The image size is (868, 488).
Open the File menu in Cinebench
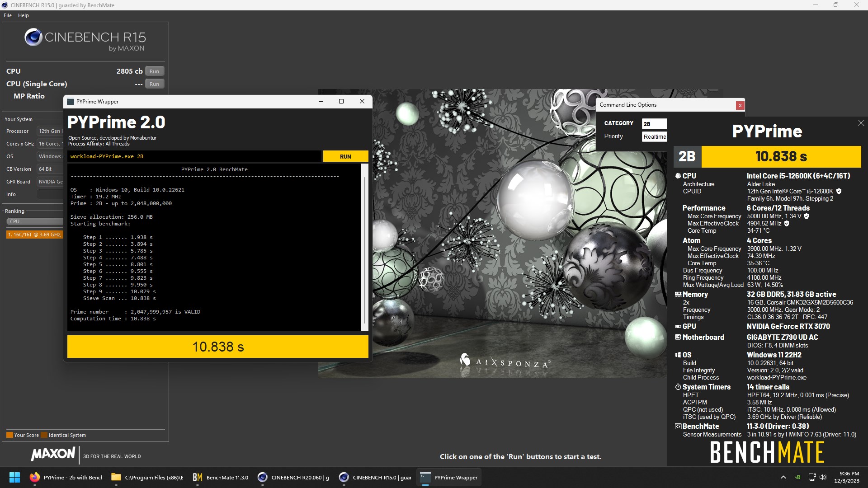(x=8, y=15)
